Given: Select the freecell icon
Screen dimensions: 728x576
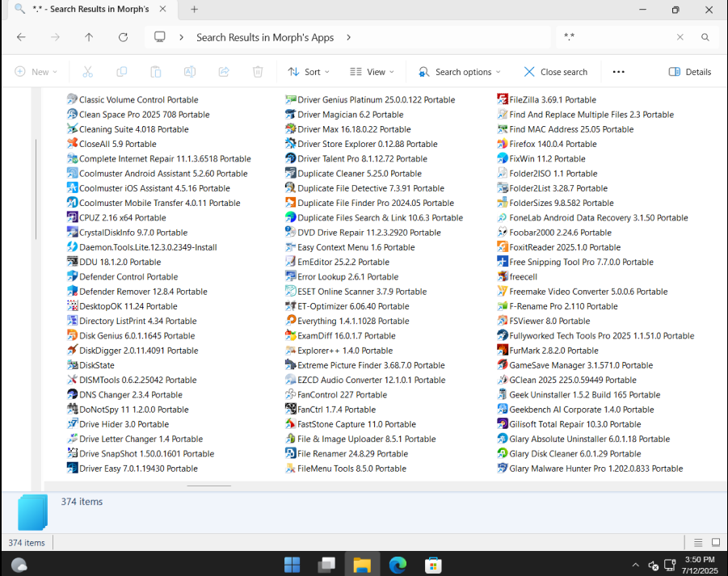Looking at the screenshot, I should 502,276.
